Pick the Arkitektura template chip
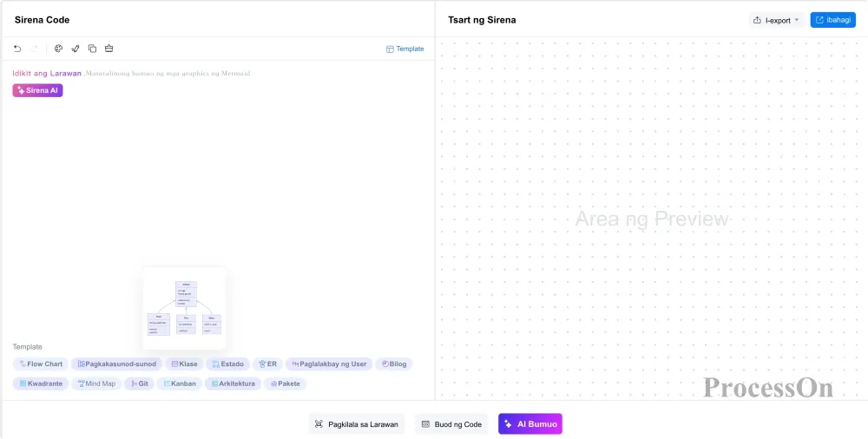 (233, 383)
